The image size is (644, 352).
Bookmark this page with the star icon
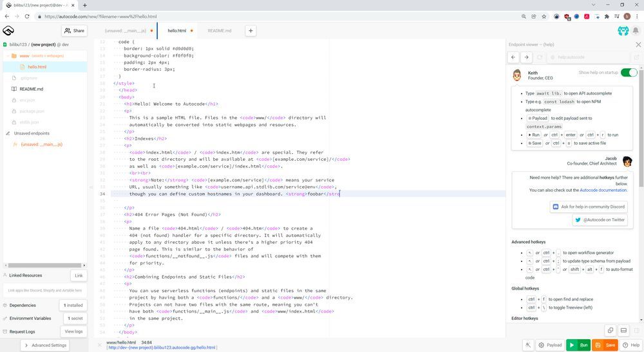point(544,17)
